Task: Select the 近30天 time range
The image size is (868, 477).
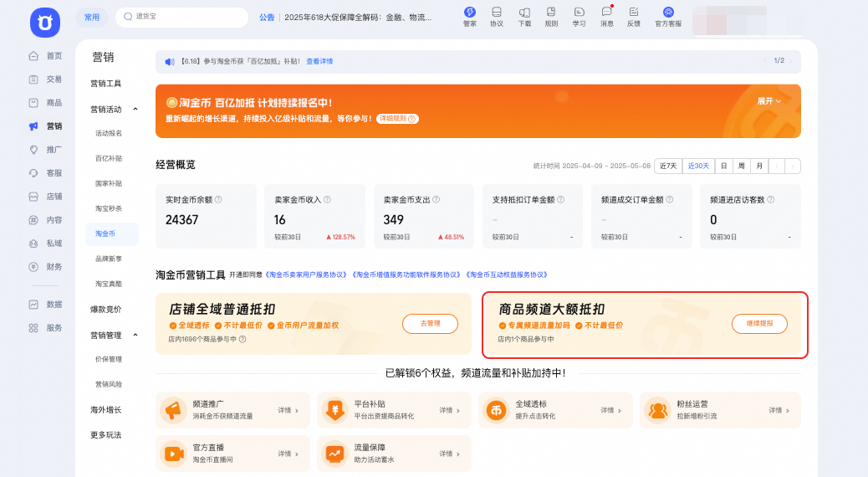Action: [698, 167]
